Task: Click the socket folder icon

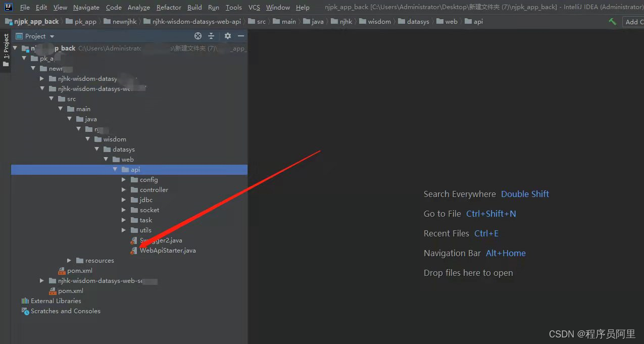Action: (x=134, y=210)
